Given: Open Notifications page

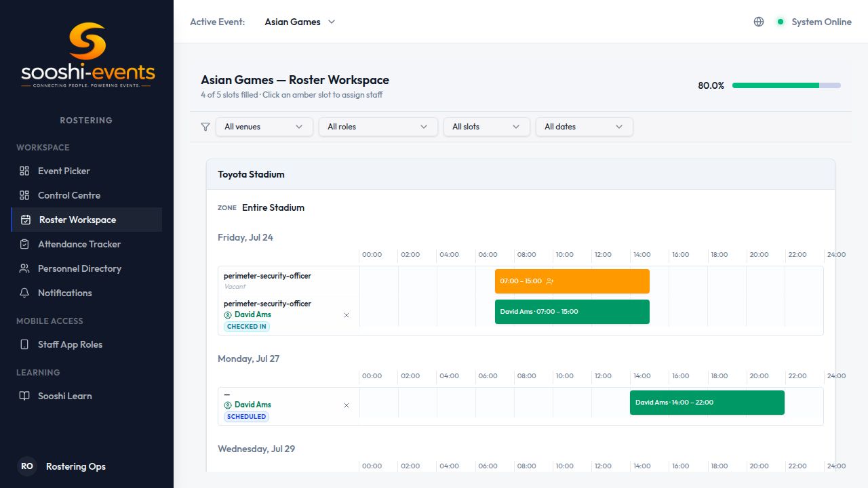Looking at the screenshot, I should click(87, 293).
